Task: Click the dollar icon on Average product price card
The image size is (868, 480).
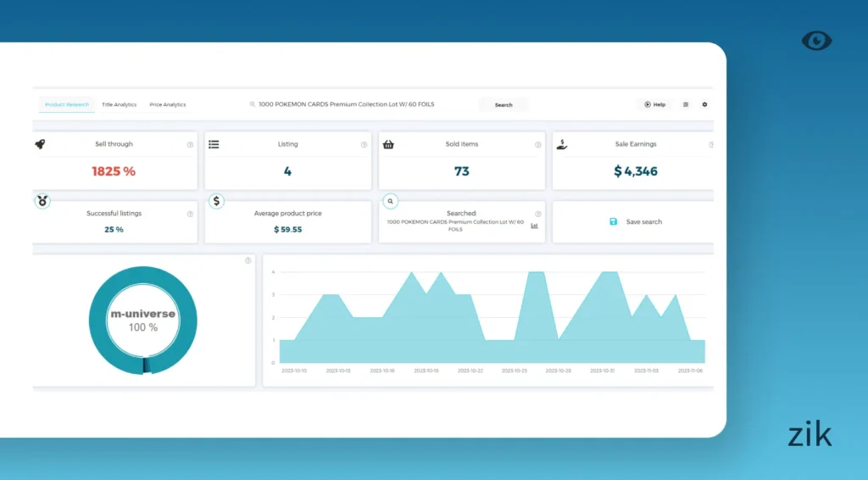Action: tap(216, 201)
